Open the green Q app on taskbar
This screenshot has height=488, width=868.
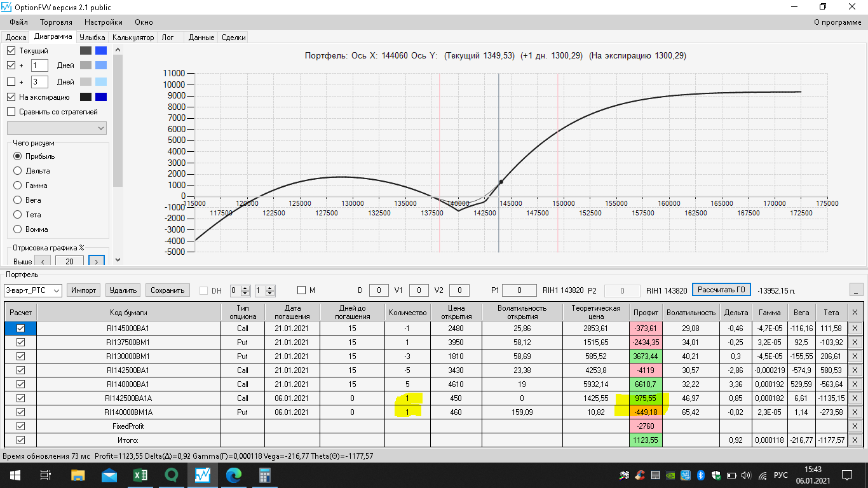click(x=172, y=475)
